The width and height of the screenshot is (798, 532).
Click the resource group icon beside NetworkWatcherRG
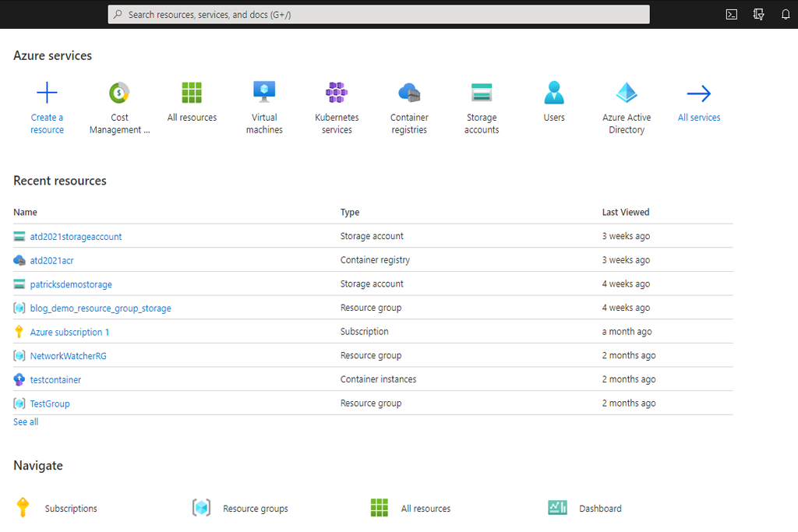[19, 356]
